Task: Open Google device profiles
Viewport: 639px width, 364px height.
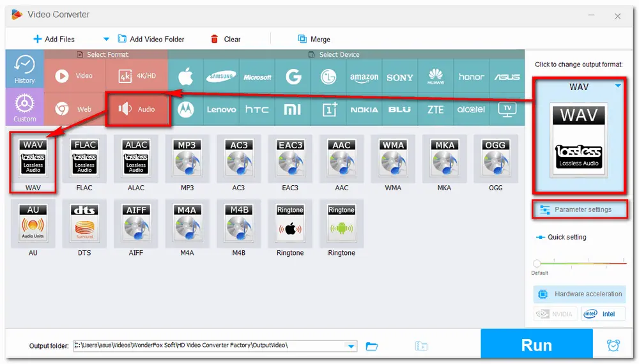Action: 293,76
